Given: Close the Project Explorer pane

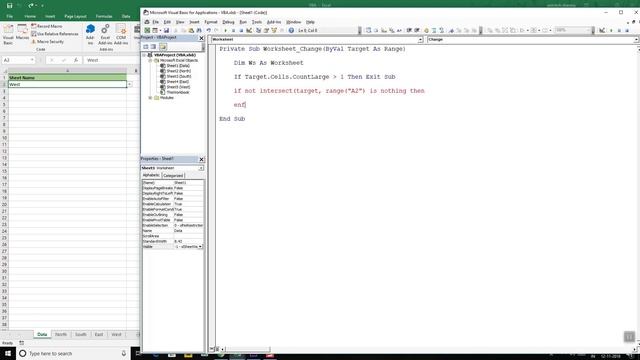Looking at the screenshot, I should point(201,38).
